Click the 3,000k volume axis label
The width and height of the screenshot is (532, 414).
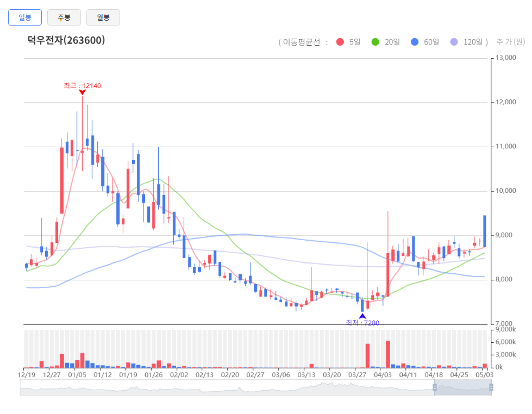pyautogui.click(x=505, y=355)
